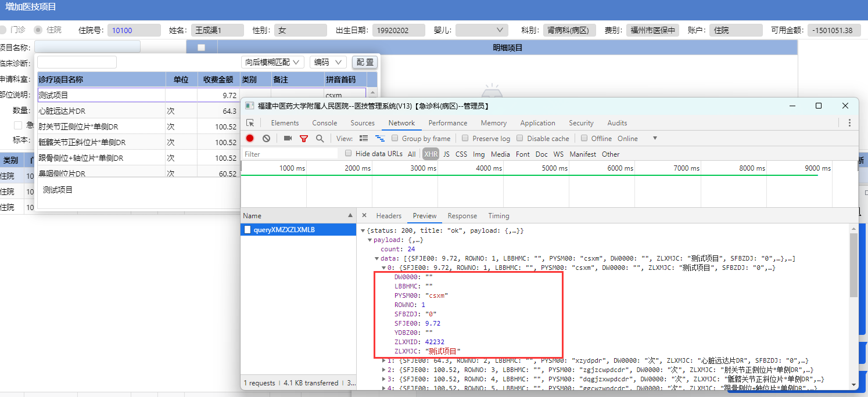Viewport: 868px width, 397px height.
Task: Click the 配置 button
Action: 365,62
